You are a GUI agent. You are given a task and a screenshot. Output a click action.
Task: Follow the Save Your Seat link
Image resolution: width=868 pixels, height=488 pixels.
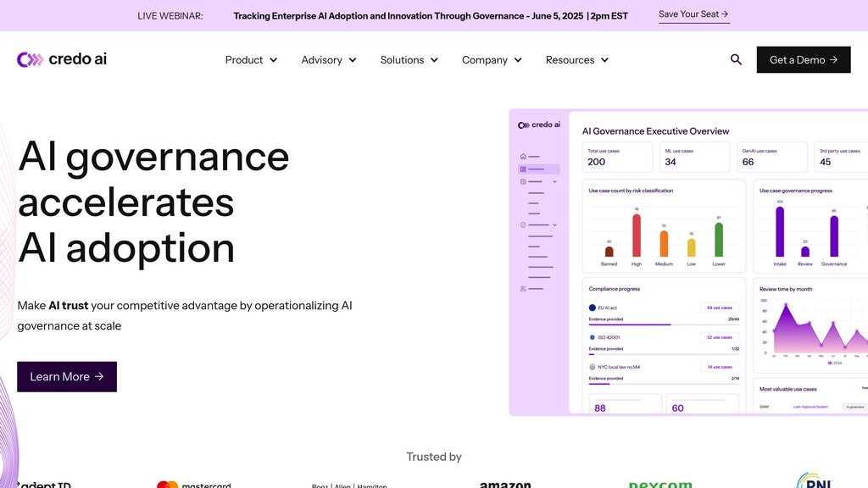pyautogui.click(x=693, y=14)
